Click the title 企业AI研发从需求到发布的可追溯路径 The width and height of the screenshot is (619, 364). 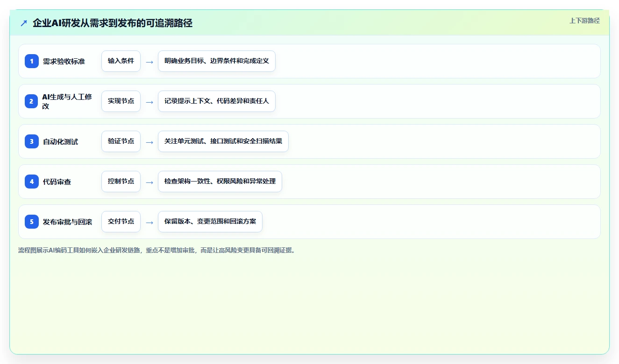(x=113, y=23)
